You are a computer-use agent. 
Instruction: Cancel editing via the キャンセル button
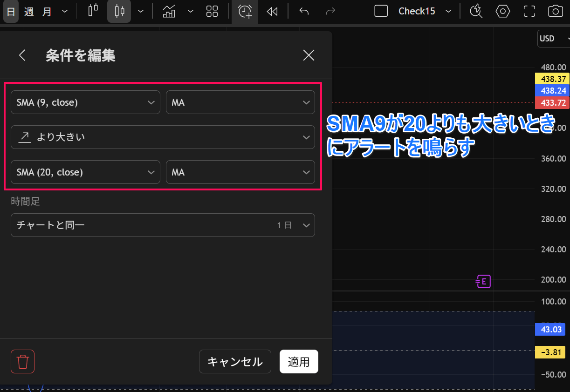[235, 361]
